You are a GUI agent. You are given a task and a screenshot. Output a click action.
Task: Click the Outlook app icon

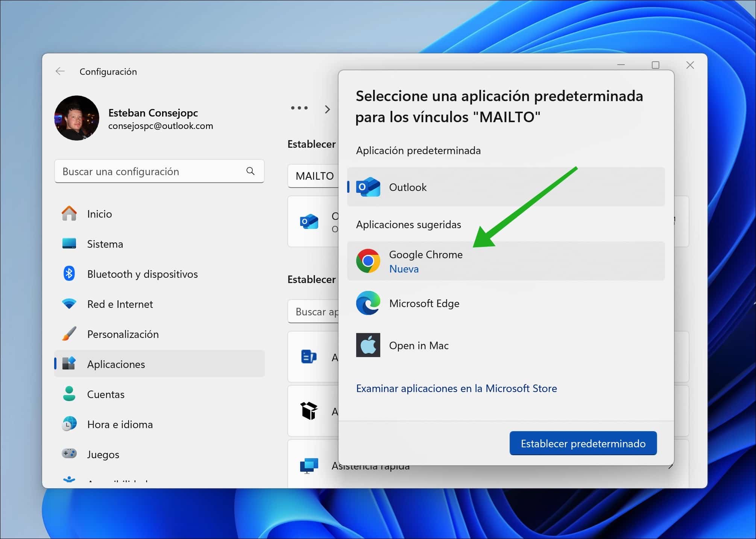click(x=368, y=188)
